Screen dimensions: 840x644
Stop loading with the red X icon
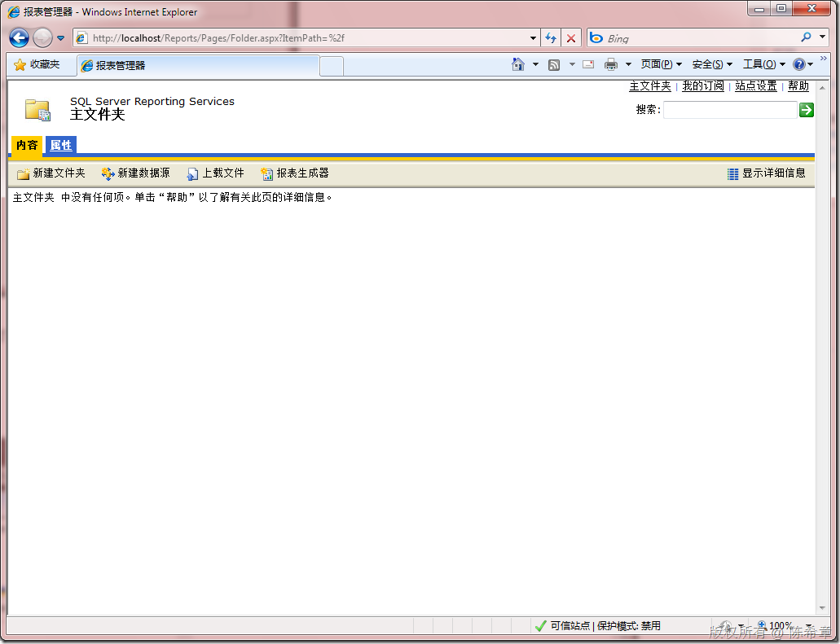[571, 38]
